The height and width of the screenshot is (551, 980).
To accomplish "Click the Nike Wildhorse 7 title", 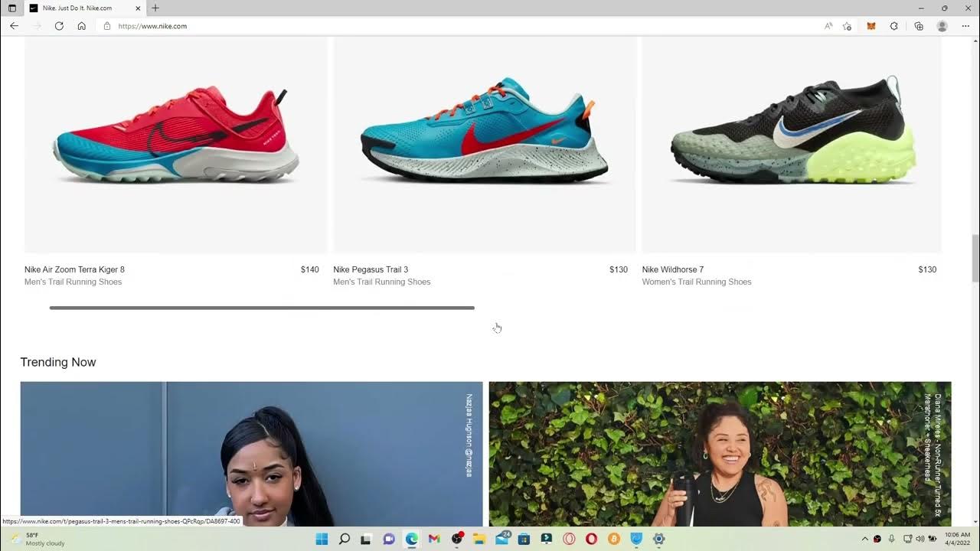I will click(673, 269).
